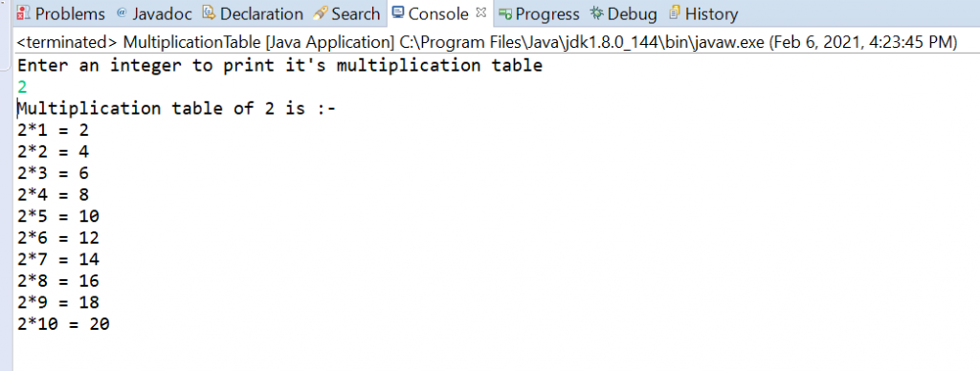980x371 pixels.
Task: Click the Declaration tab's document icon
Action: [x=209, y=12]
